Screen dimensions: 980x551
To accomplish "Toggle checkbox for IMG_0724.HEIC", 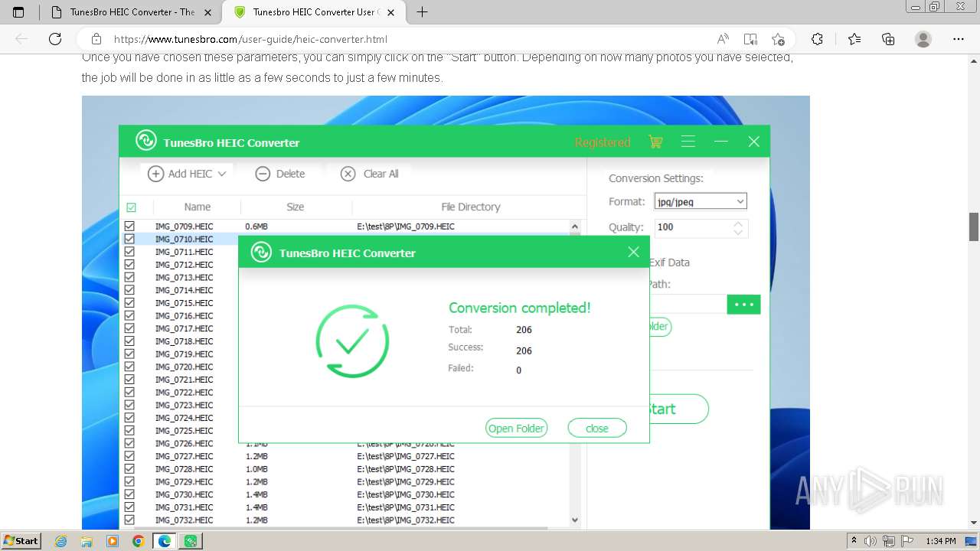I will (129, 417).
